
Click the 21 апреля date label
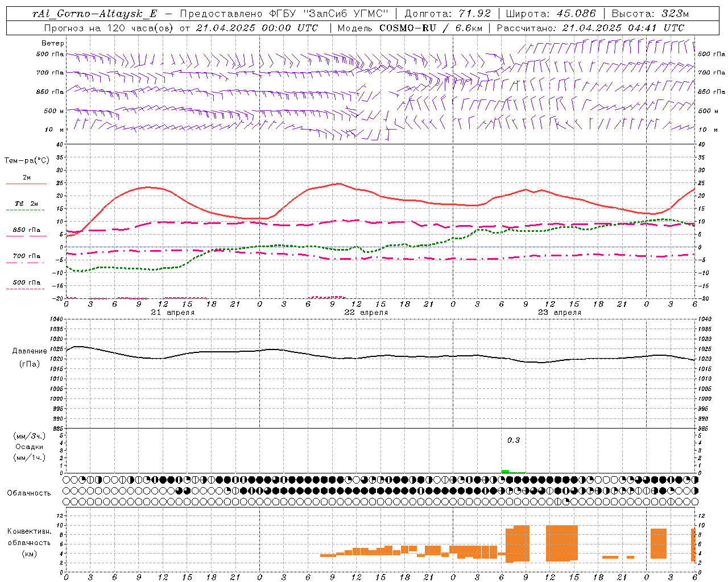click(172, 313)
